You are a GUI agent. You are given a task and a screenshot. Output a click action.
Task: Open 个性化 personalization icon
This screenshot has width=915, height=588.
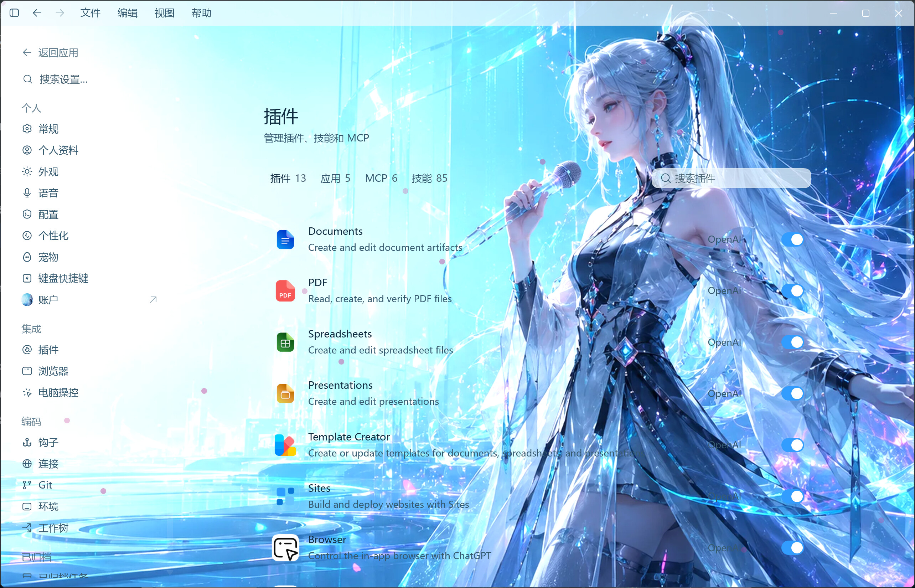pyautogui.click(x=27, y=236)
